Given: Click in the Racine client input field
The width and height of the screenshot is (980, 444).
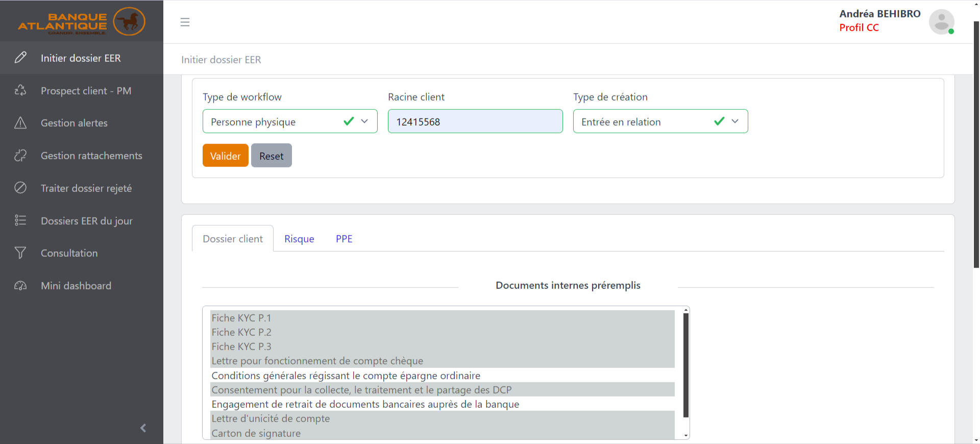Looking at the screenshot, I should click(x=475, y=121).
